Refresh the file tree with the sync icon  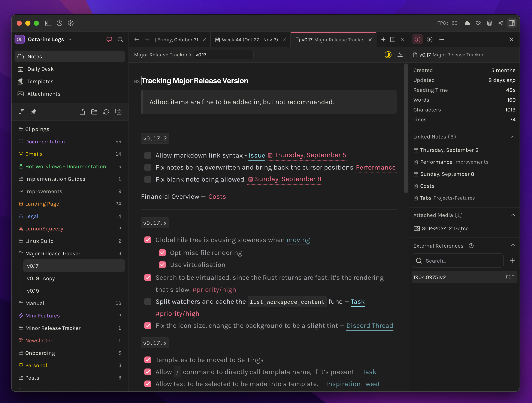click(106, 112)
